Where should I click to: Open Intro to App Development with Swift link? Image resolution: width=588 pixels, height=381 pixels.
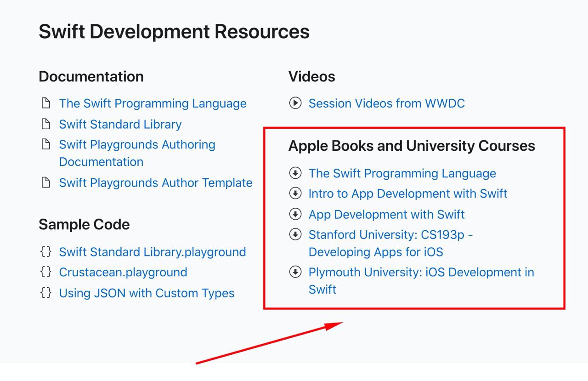[408, 193]
